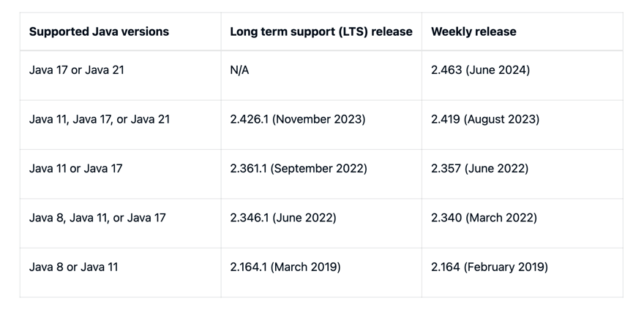Click the 'Long term support (LTS) release' header
Image resolution: width=644 pixels, height=312 pixels.
(x=321, y=32)
